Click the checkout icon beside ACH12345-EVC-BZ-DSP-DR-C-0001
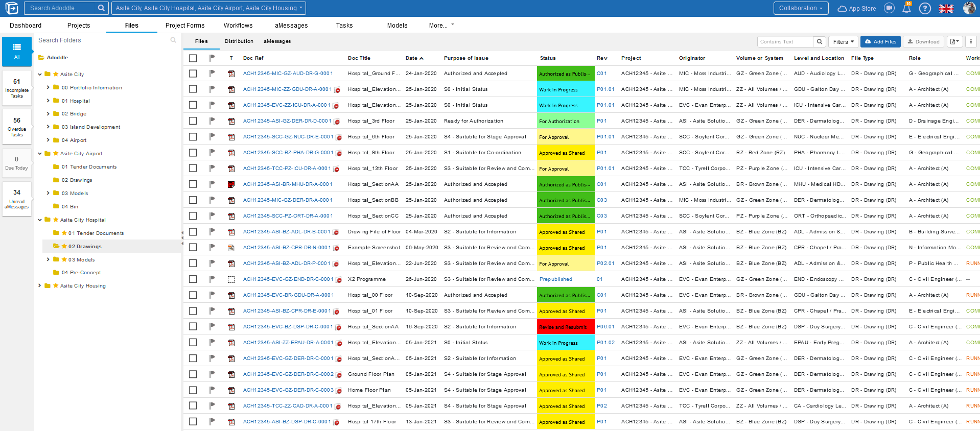Screen dimensions: 980x431 click(338, 328)
